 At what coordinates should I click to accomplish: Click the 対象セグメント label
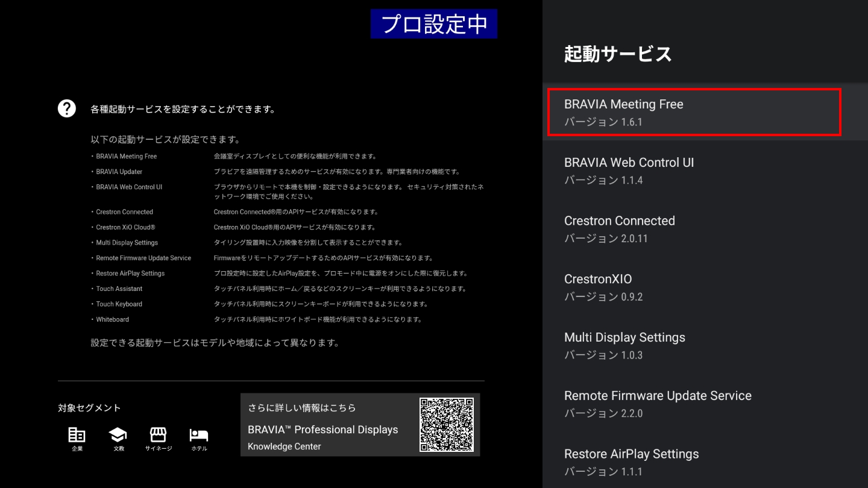89,408
